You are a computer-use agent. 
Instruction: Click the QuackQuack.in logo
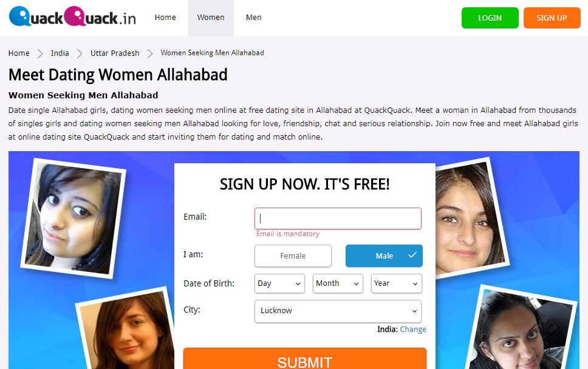72,16
